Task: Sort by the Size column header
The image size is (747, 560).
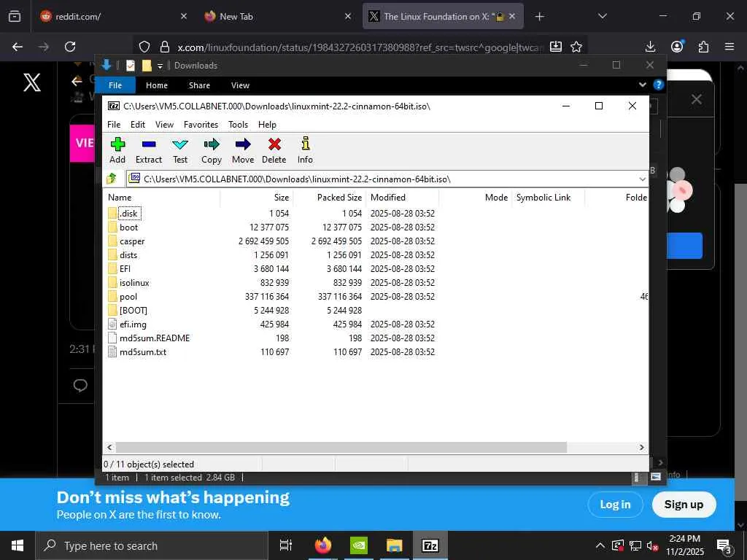Action: pyautogui.click(x=256, y=197)
